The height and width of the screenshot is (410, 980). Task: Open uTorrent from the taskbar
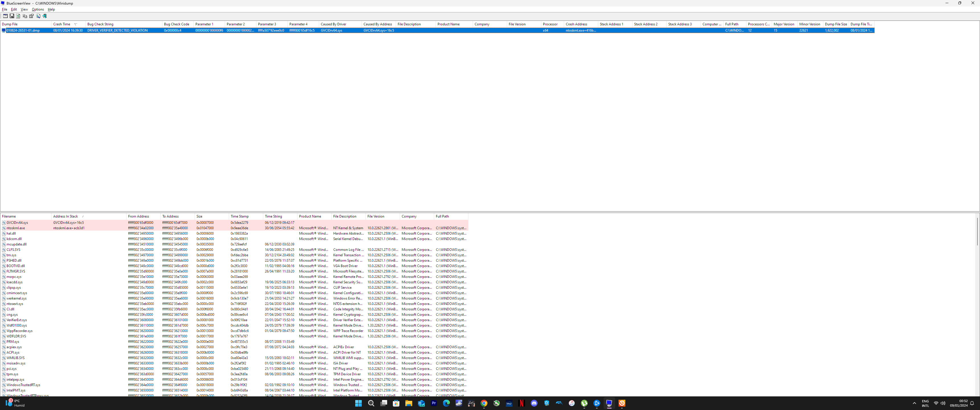584,403
